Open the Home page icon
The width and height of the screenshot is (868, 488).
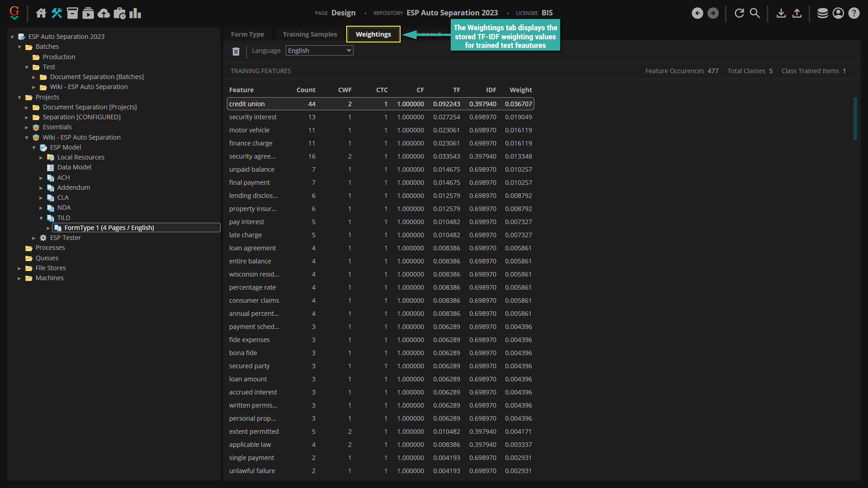(x=41, y=13)
